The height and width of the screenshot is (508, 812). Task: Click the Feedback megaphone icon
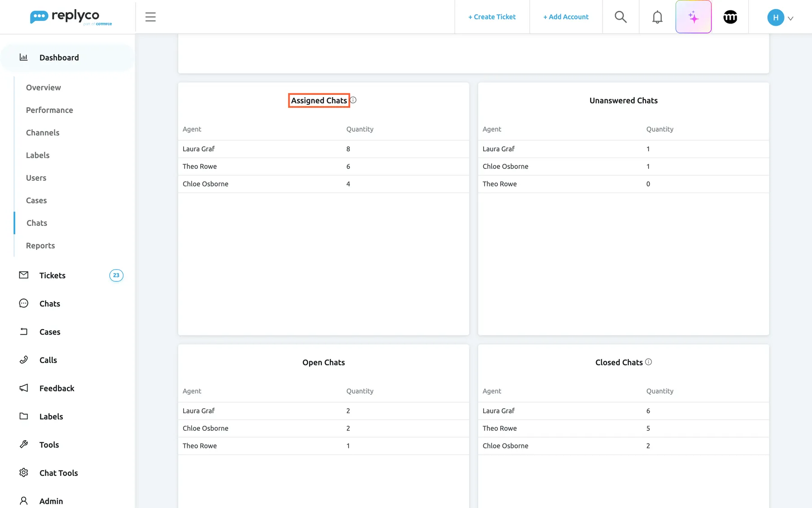click(x=24, y=388)
